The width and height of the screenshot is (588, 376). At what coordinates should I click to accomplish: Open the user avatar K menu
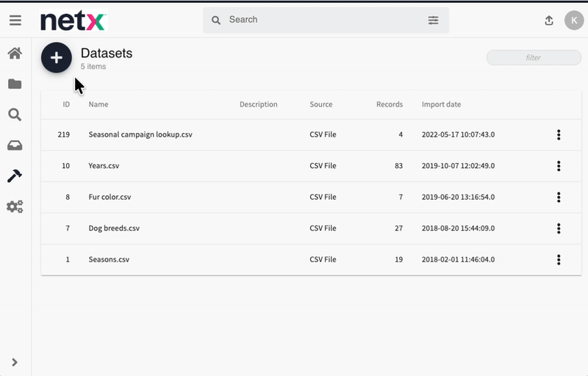coord(573,21)
